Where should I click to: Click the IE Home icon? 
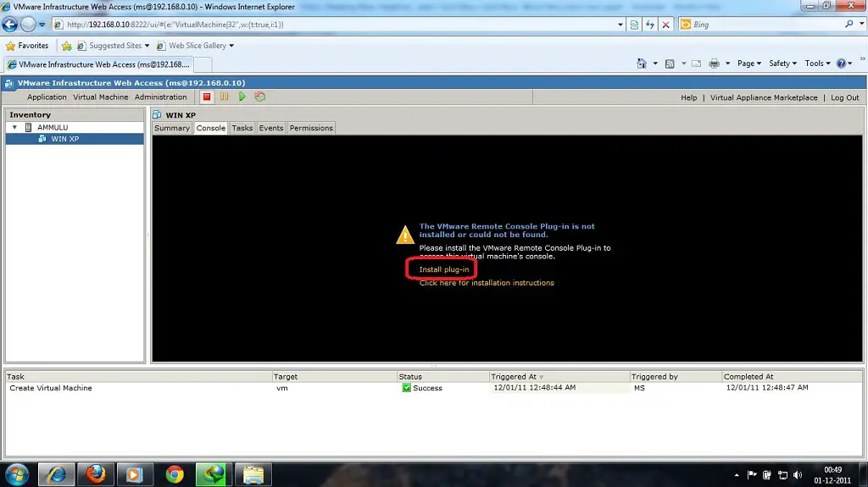pyautogui.click(x=642, y=64)
